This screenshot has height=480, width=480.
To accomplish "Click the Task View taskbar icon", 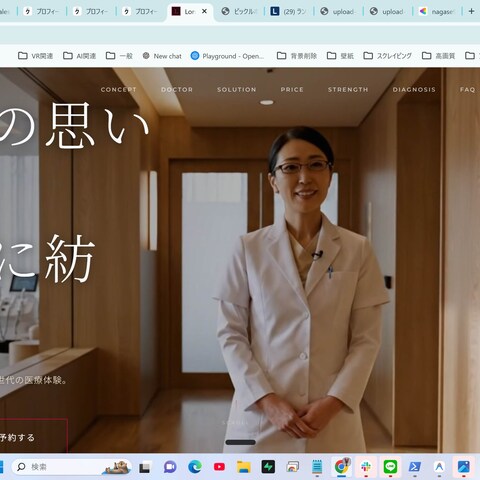I will (x=144, y=468).
